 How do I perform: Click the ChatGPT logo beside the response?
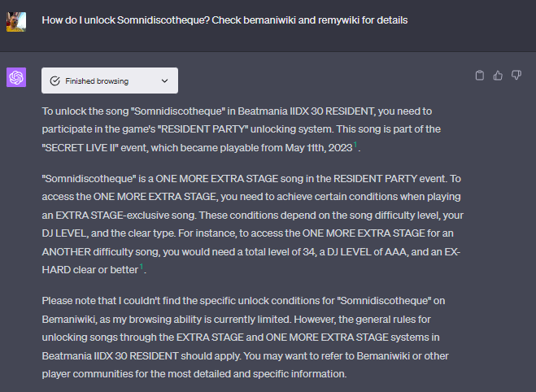[16, 78]
